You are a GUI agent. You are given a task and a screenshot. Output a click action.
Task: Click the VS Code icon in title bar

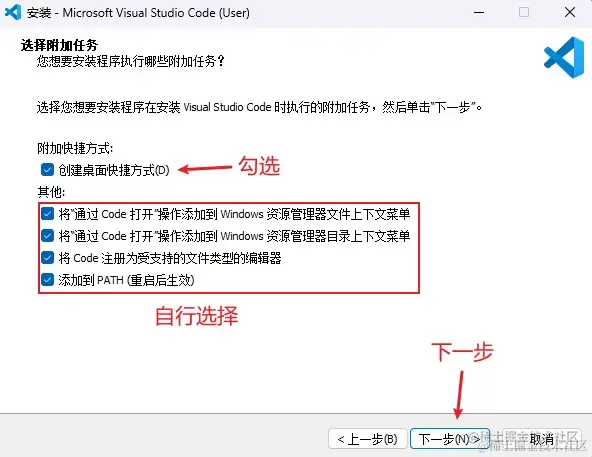click(x=12, y=12)
